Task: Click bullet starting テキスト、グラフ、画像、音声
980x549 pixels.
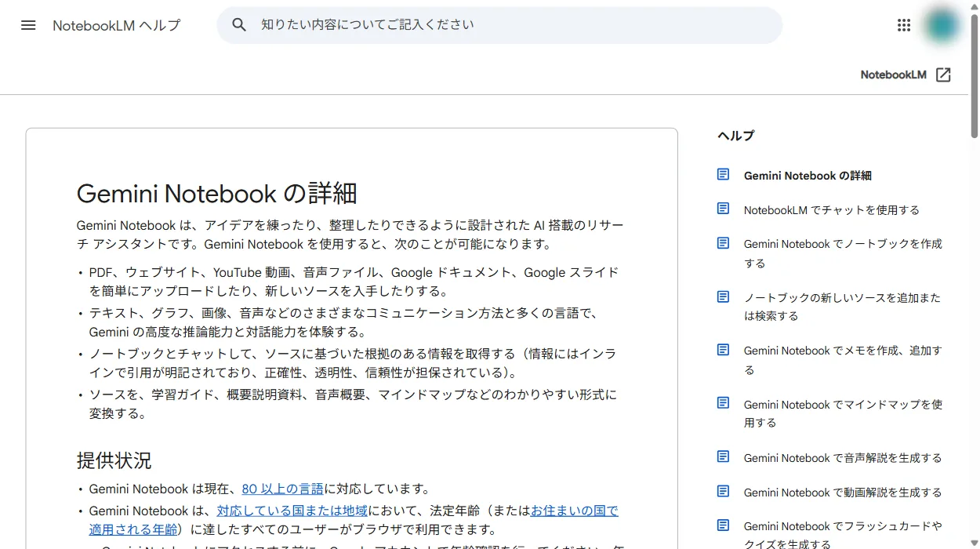Action: (x=343, y=322)
